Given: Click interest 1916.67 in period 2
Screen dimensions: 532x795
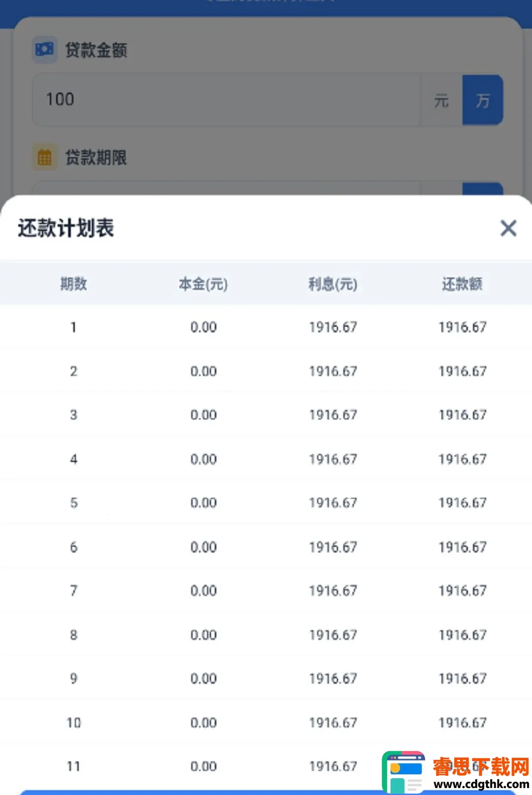Looking at the screenshot, I should pyautogui.click(x=333, y=371).
